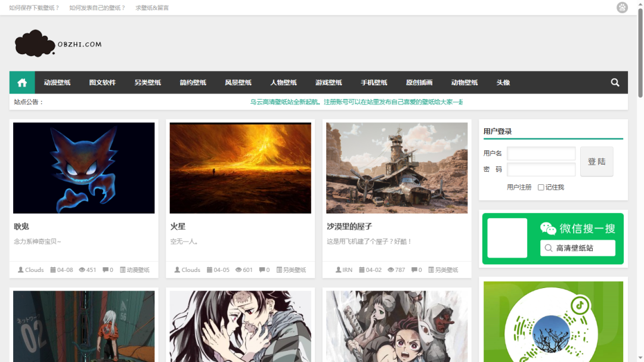644x362 pixels.
Task: Focus the 用户名 username field
Action: coord(541,154)
